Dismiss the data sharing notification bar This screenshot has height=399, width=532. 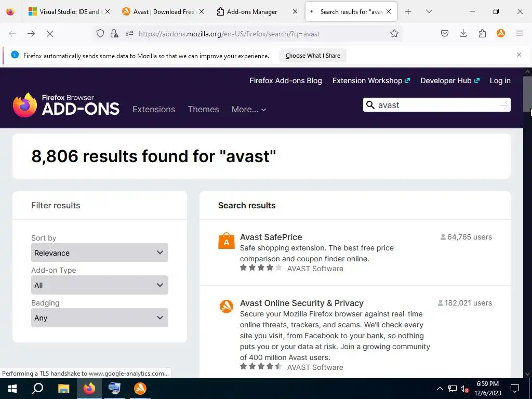pos(519,55)
